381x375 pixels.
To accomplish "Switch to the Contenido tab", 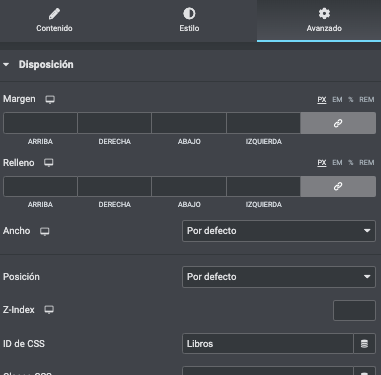I will pos(54,21).
